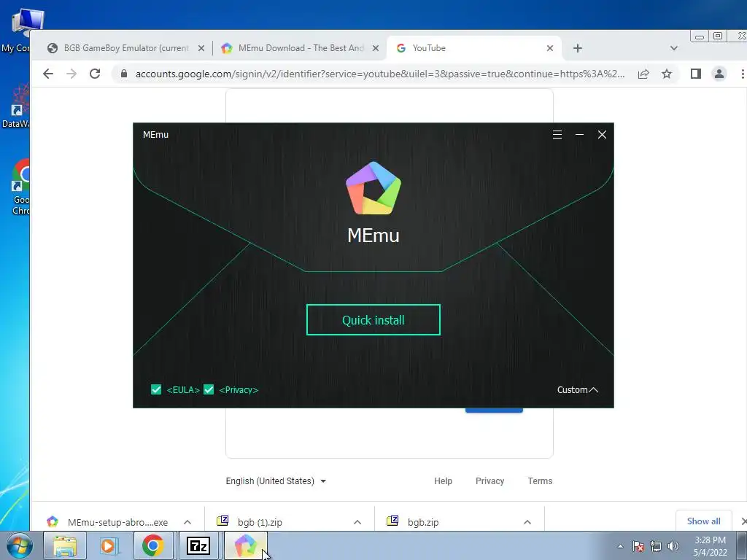Image resolution: width=747 pixels, height=560 pixels.
Task: Click the Quick install button
Action: (x=373, y=320)
